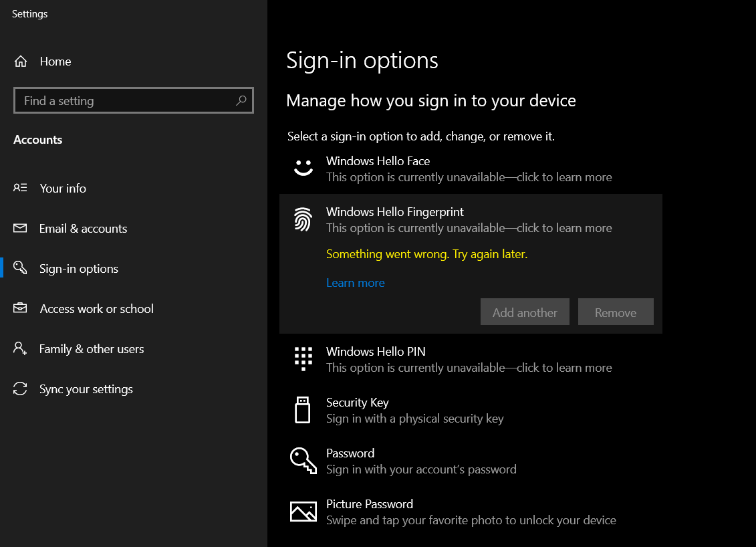Click the Accounts section heading
756x547 pixels.
pos(37,139)
